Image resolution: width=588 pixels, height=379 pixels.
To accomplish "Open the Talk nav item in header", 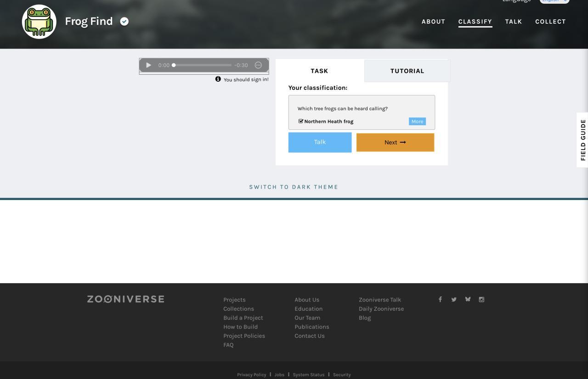I will (514, 22).
